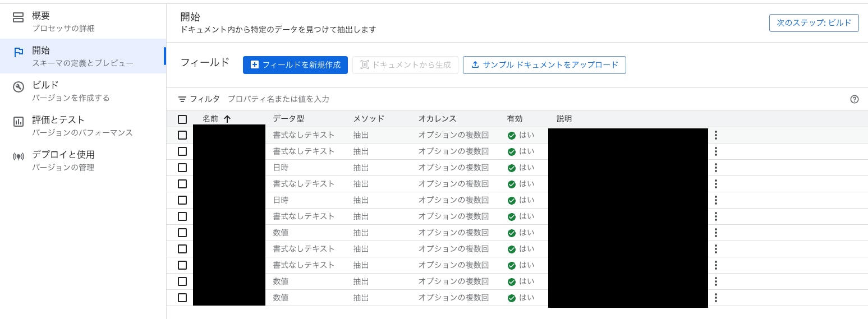
Task: Click sort arrow next to 名前 column
Action: 227,119
